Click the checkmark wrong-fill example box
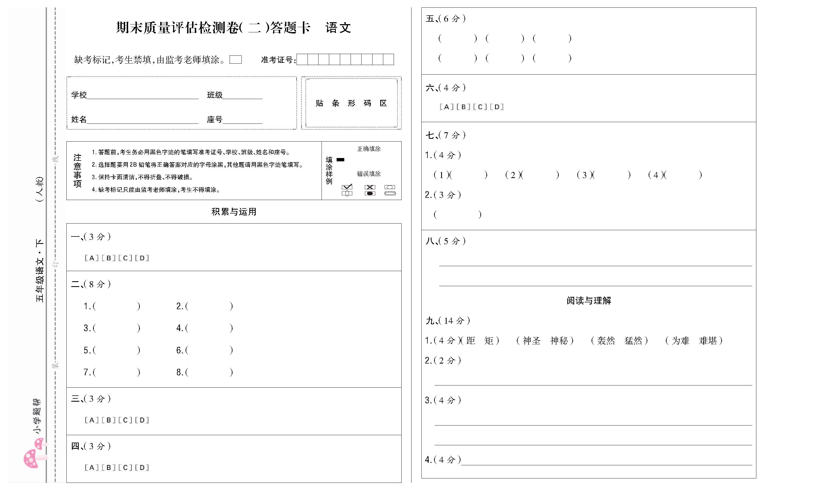The width and height of the screenshot is (823, 504). [x=347, y=187]
